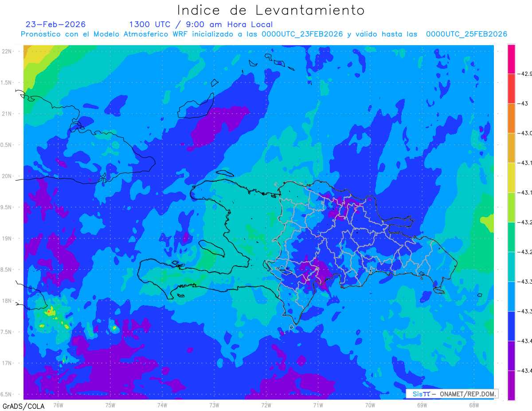
Task: Select the light blue swatch in the legend bar
Action: click(x=511, y=297)
